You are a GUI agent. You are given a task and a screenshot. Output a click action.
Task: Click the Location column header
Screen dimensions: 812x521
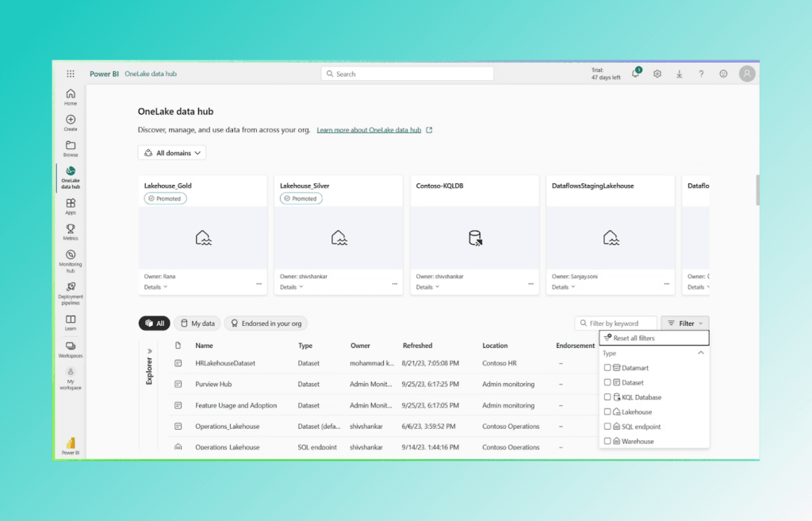coord(495,346)
